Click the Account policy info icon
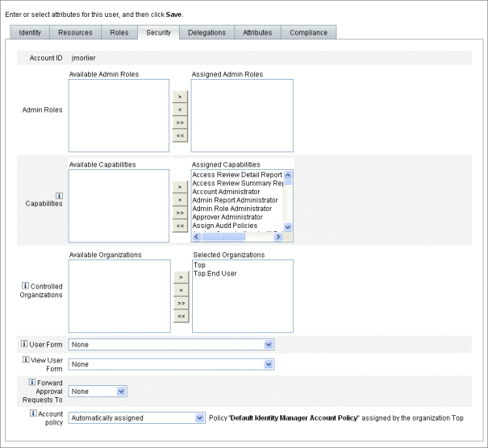Image resolution: width=488 pixels, height=448 pixels. tap(33, 413)
